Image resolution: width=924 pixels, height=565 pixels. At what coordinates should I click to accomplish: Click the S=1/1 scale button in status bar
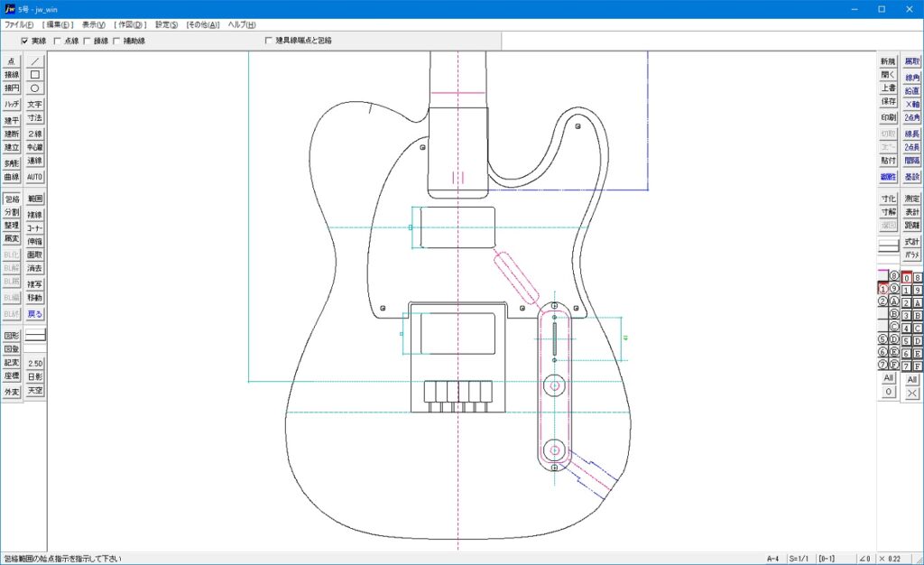click(799, 559)
